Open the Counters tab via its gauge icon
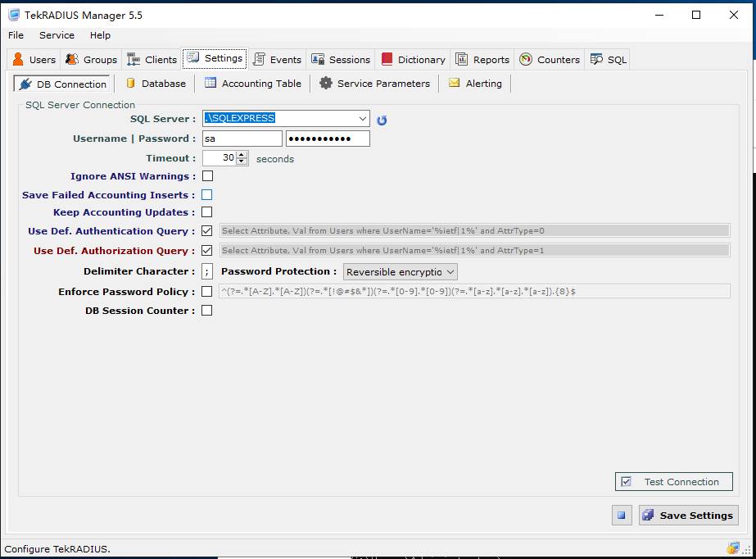Screen dimensions: 756x559 click(x=526, y=59)
